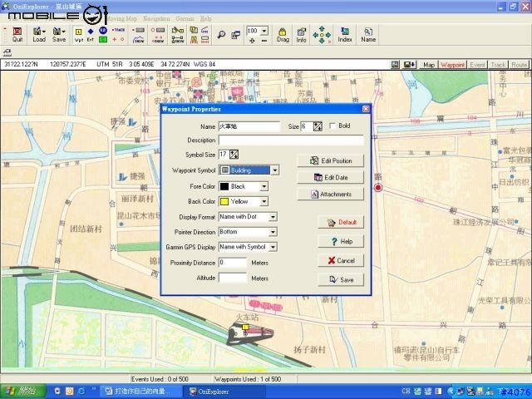The height and width of the screenshot is (399, 532).
Task: Select the Wpt waypoint placement tool
Action: tap(78, 35)
